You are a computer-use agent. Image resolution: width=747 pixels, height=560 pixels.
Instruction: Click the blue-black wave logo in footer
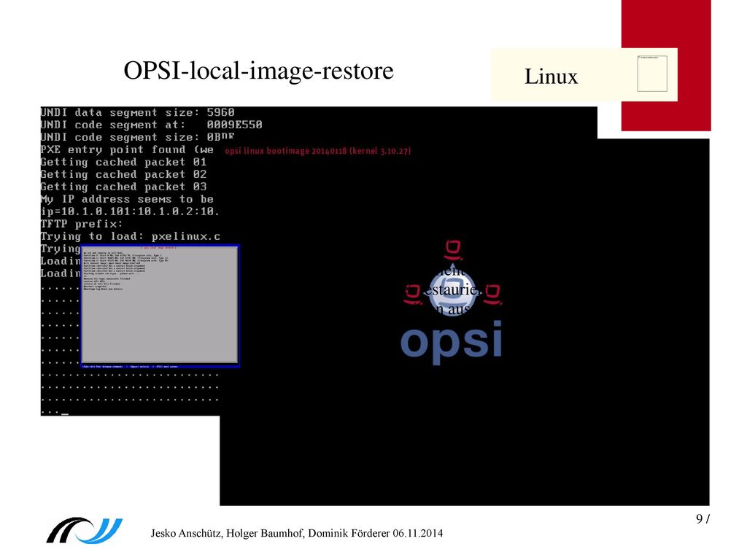click(85, 530)
